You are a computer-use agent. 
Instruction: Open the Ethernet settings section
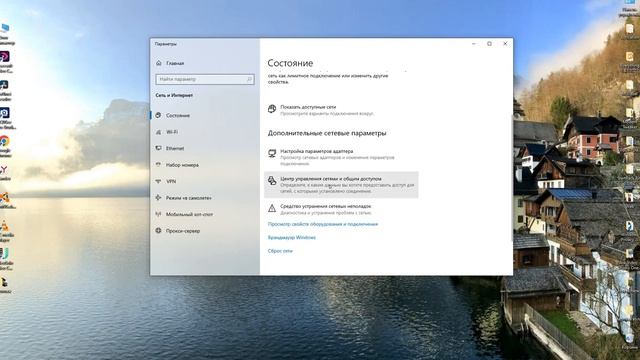point(170,148)
